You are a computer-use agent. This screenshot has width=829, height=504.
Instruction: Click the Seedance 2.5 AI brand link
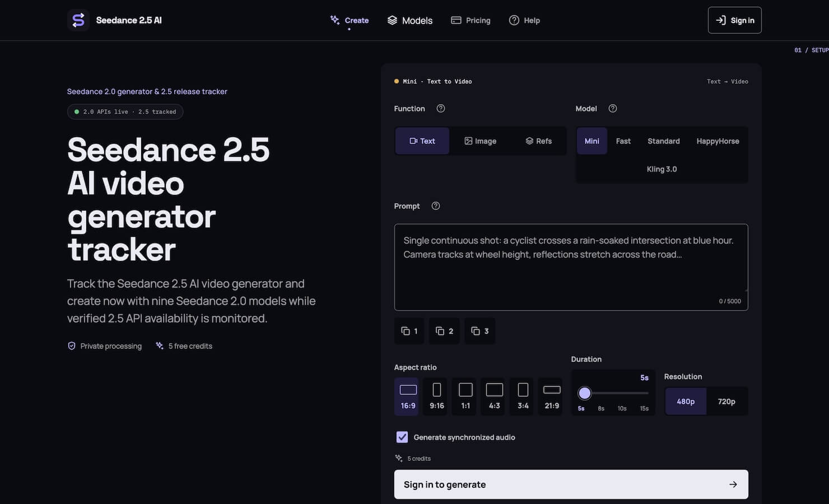point(114,20)
